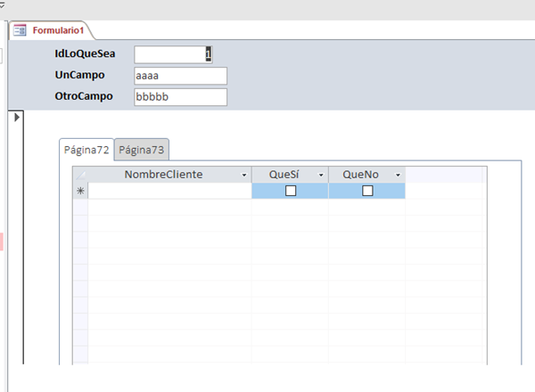This screenshot has height=392, width=535.
Task: Click the datasheet select-all corner box
Action: tap(80, 175)
